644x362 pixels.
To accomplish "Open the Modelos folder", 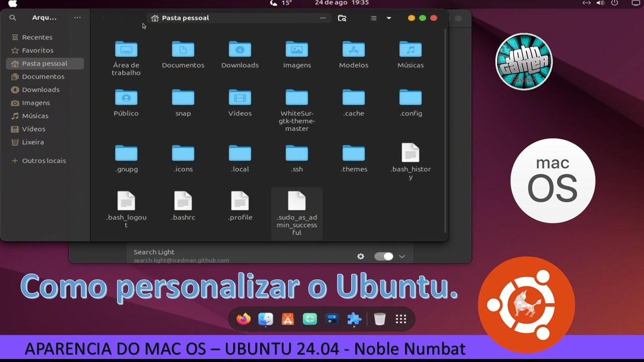I will (354, 54).
